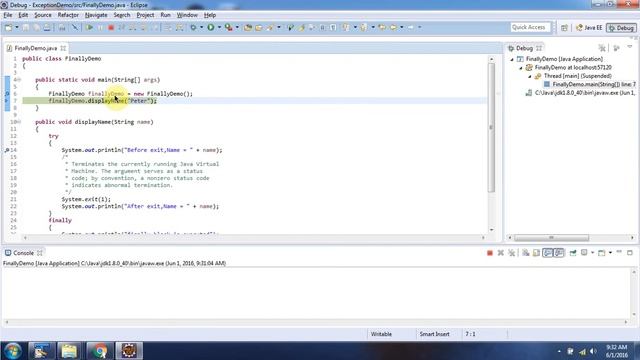This screenshot has height=360, width=640.
Task: Open the External Tools dropdown arrow
Action: [237, 27]
